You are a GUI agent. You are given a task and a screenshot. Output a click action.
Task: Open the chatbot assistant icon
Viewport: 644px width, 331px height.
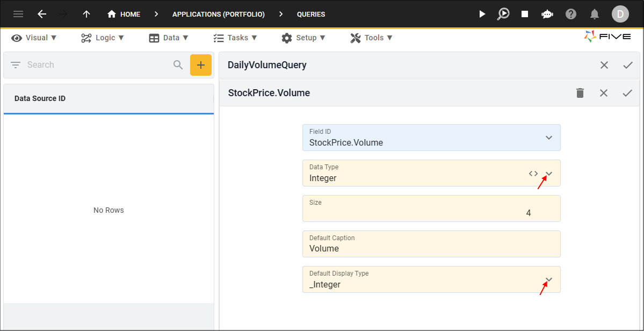click(547, 15)
